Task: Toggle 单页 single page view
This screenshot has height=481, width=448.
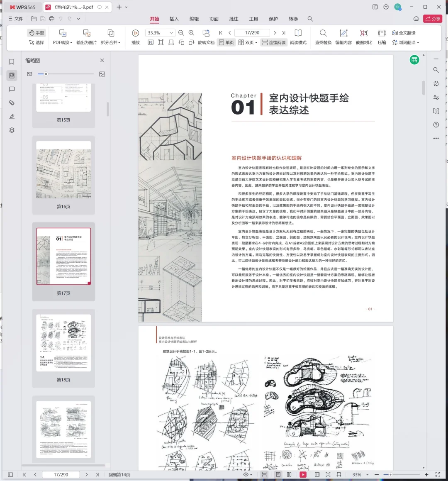Action: pos(226,42)
